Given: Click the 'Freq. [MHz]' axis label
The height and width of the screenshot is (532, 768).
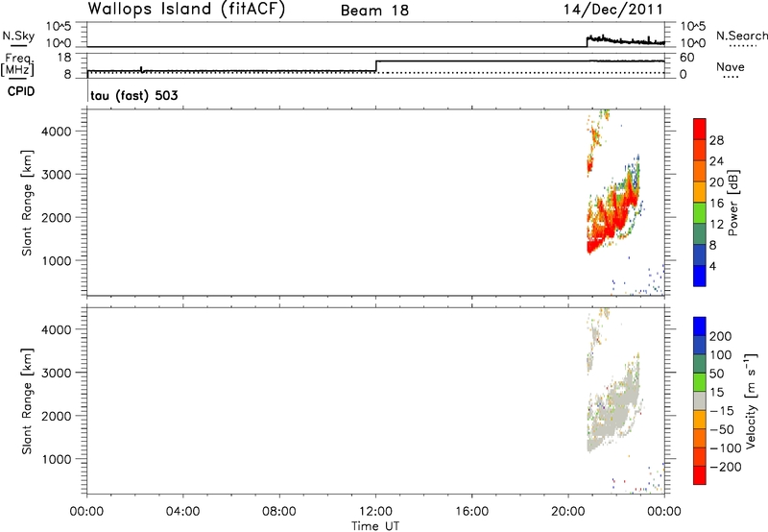Looking at the screenshot, I should (17, 64).
